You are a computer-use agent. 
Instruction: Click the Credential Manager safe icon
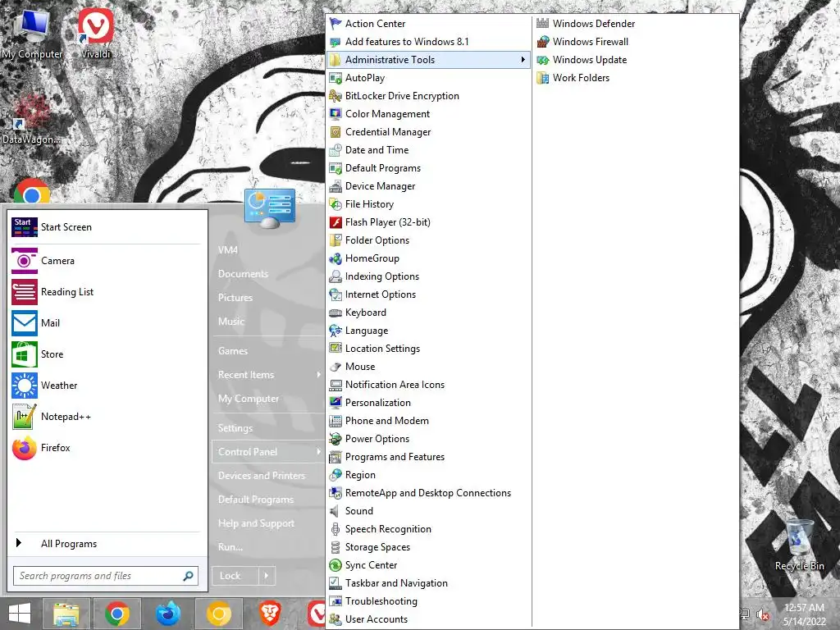(336, 132)
